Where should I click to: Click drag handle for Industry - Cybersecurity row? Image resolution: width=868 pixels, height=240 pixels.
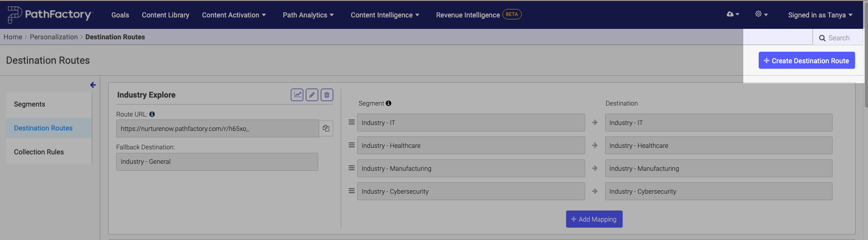352,191
